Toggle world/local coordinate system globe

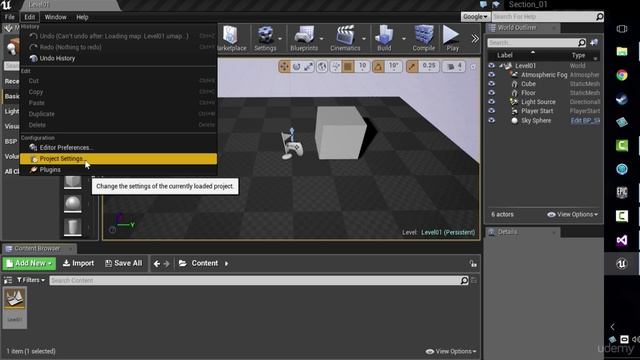(x=322, y=66)
